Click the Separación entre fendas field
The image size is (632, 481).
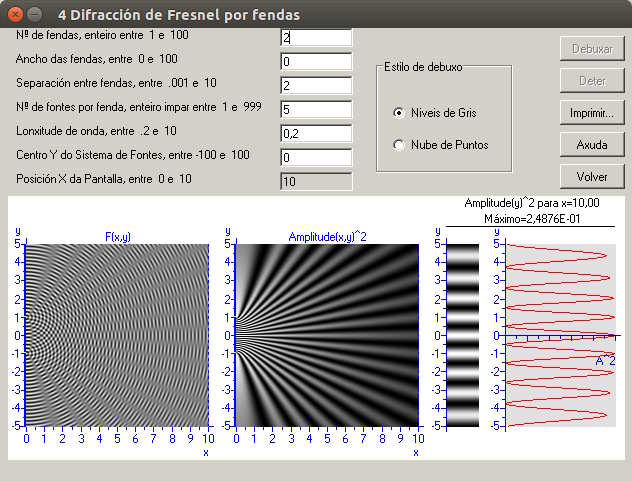click(x=316, y=85)
